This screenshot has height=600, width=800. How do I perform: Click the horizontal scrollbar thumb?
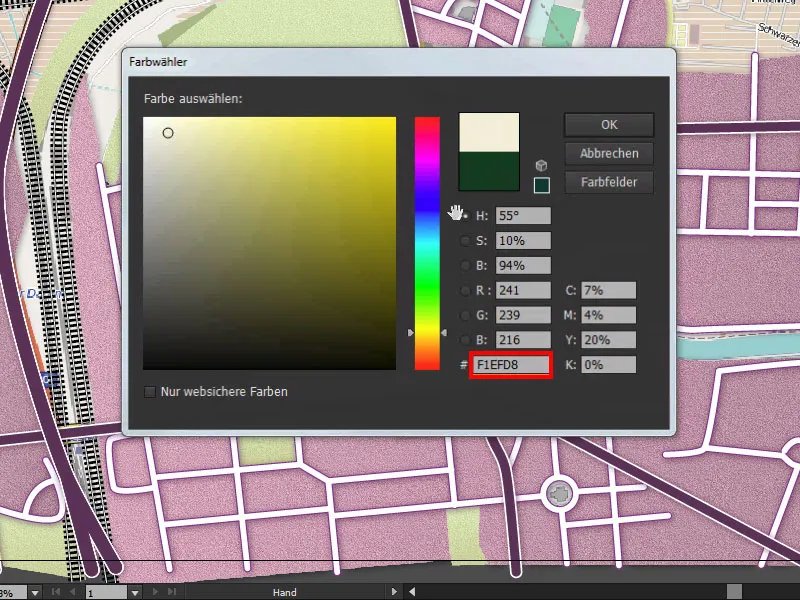pos(734,592)
